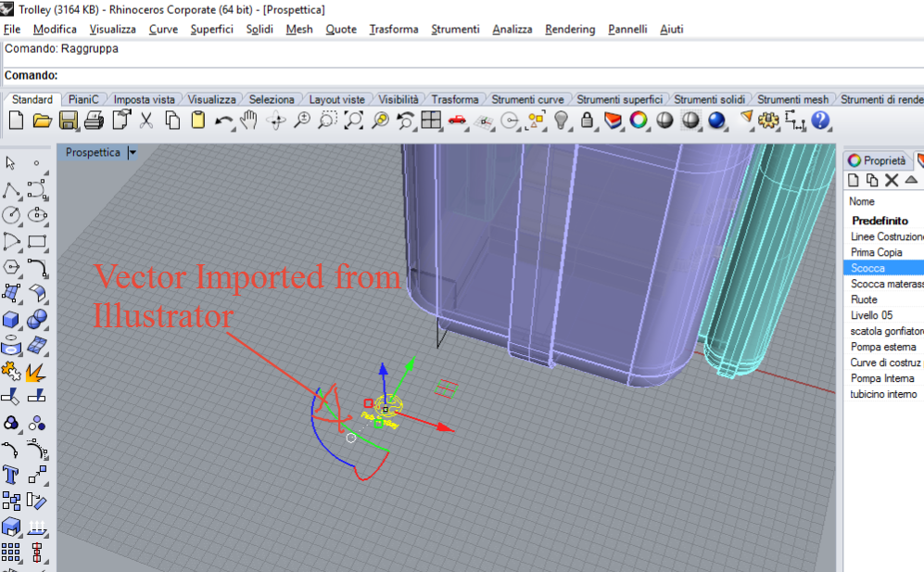The width and height of the screenshot is (924, 572).
Task: Open the Trasforma menu
Action: pos(394,29)
